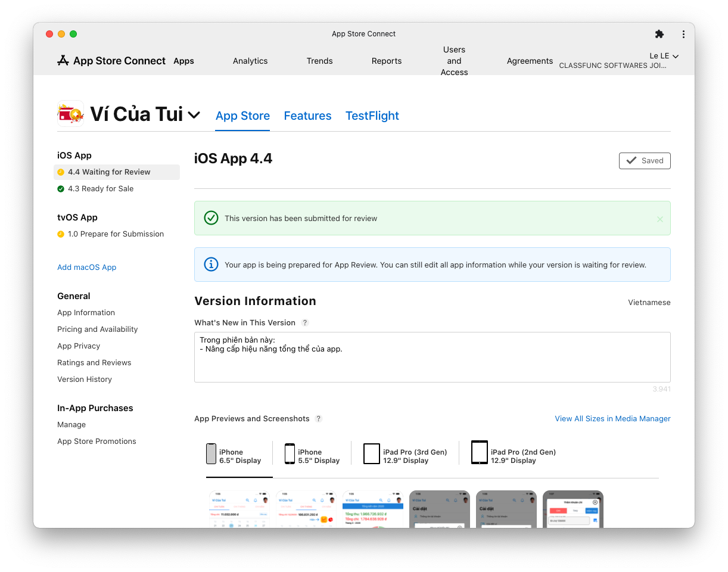The height and width of the screenshot is (572, 728).
Task: Click the Saved button
Action: [x=645, y=161]
